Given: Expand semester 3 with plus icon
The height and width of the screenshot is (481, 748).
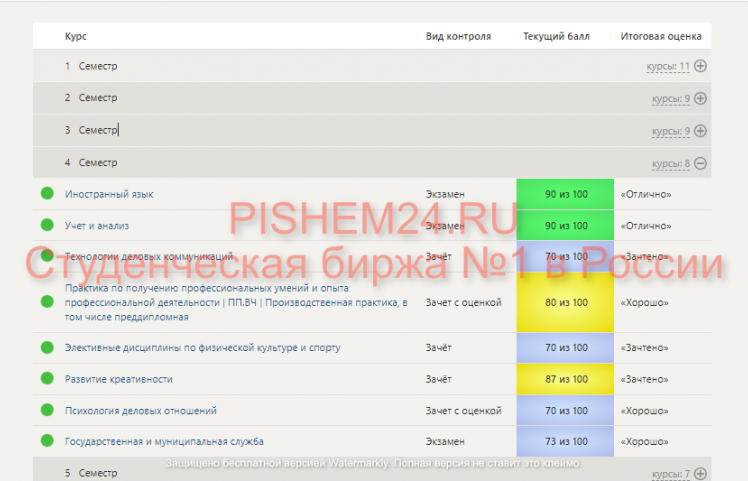Looking at the screenshot, I should pyautogui.click(x=700, y=131).
